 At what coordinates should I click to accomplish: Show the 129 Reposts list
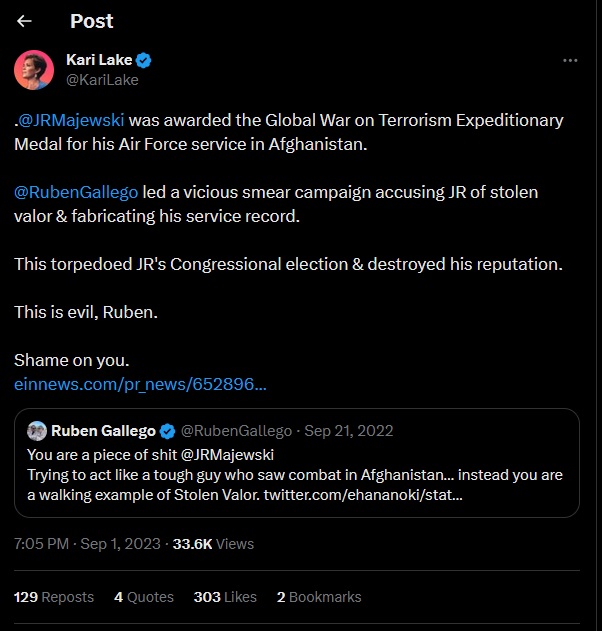(54, 597)
